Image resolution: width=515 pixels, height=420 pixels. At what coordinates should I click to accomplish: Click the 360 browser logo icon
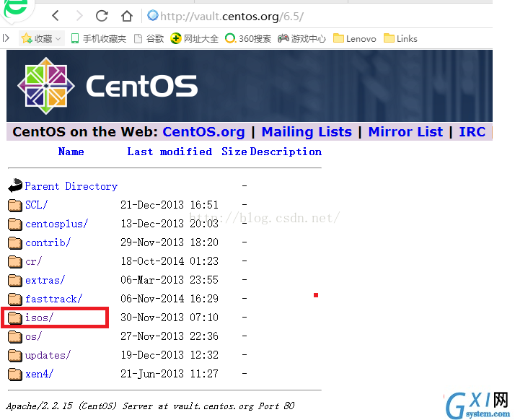click(16, 9)
